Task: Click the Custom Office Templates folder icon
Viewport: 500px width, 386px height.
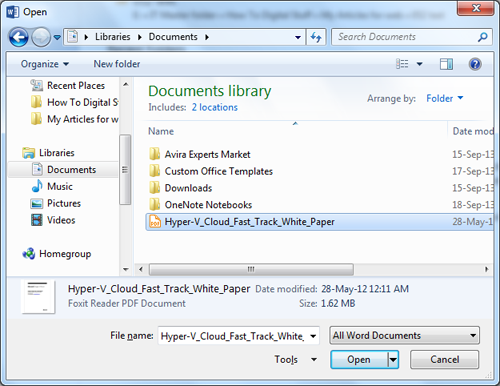Action: (154, 171)
